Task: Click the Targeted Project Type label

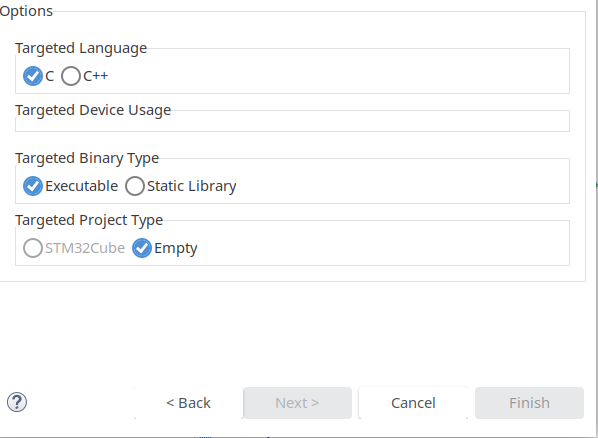Action: (89, 220)
